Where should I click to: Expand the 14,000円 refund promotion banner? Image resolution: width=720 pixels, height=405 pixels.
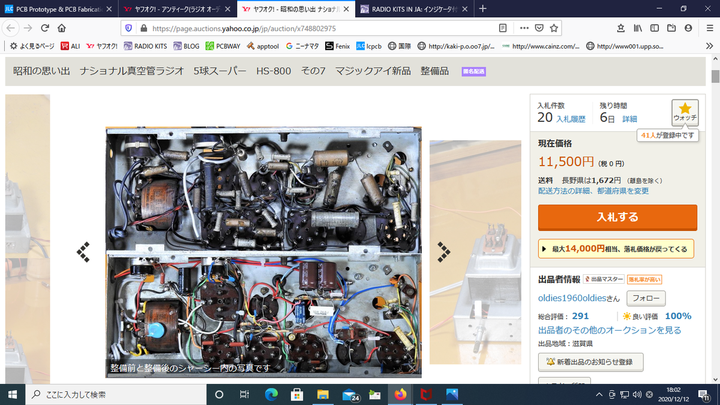(616, 248)
